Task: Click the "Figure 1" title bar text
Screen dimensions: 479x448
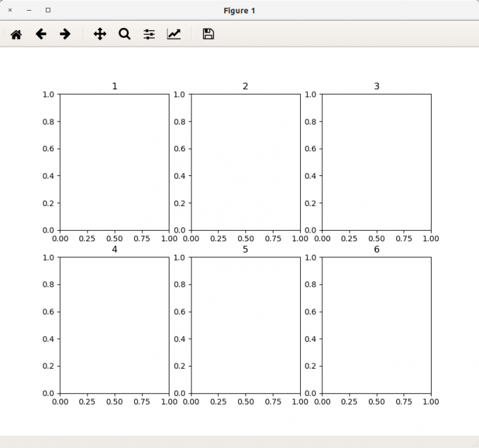Action: pyautogui.click(x=239, y=11)
